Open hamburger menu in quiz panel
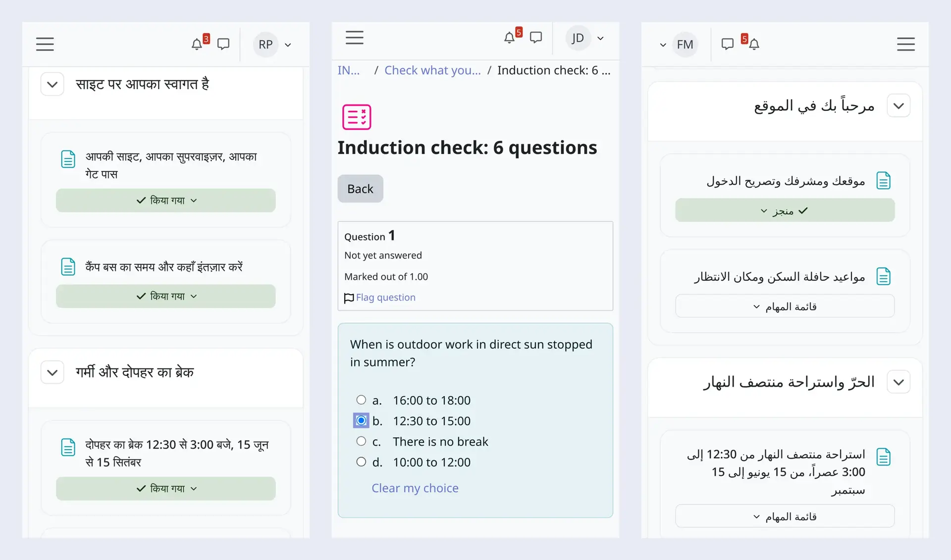Image resolution: width=951 pixels, height=560 pixels. point(355,38)
